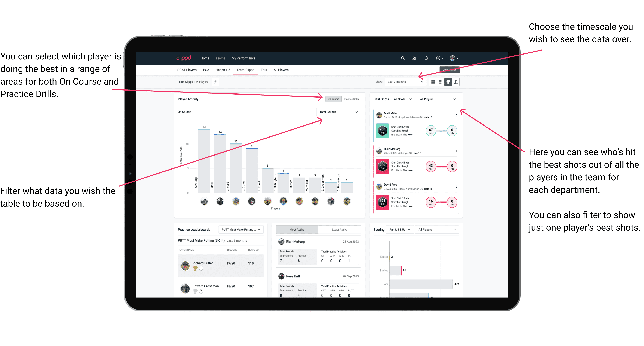Toggle to On Course view
The height and width of the screenshot is (346, 644).
pyautogui.click(x=333, y=99)
